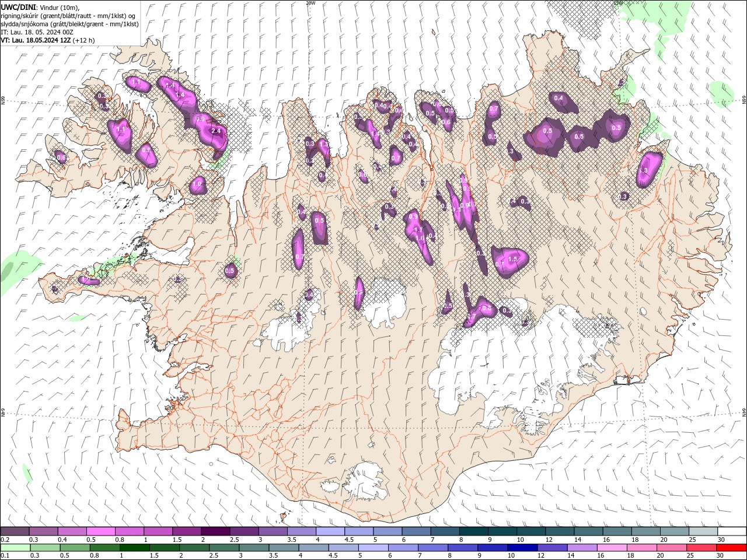747x560 pixels.
Task: Pick the light grey top-row swatch at 25
Action: (x=703, y=531)
